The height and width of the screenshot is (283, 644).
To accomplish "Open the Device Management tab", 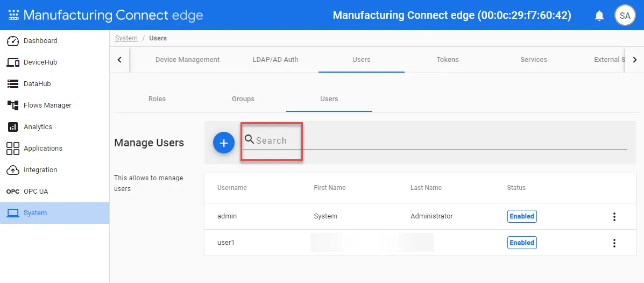I will click(187, 60).
